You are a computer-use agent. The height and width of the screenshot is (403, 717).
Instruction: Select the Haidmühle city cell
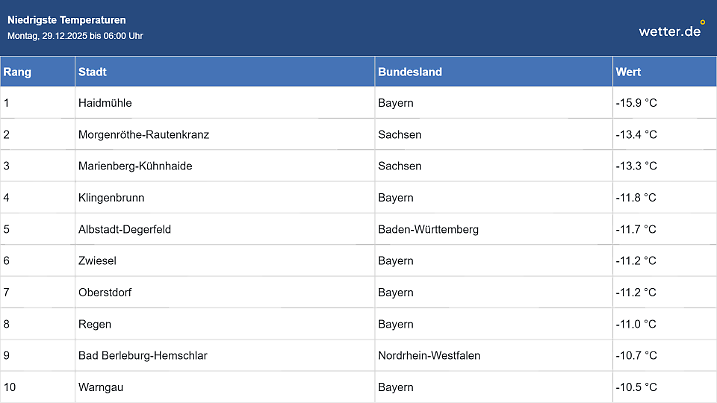105,103
